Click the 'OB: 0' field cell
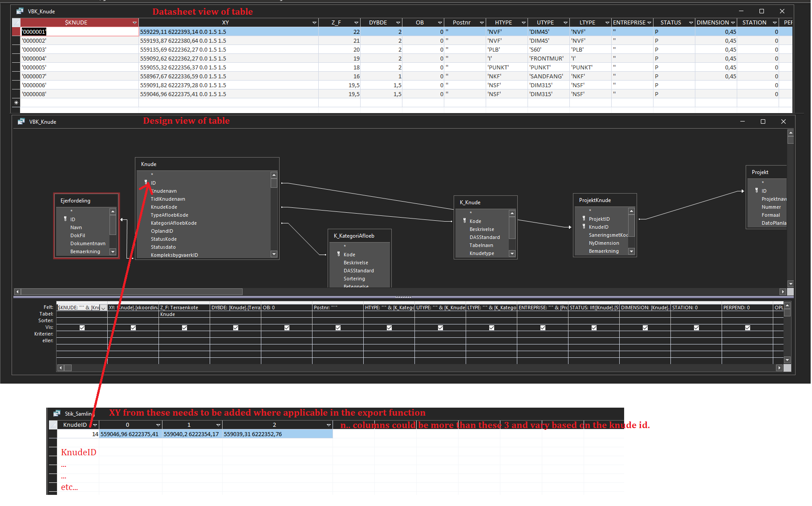Viewport: 812px width, 506px height. (x=287, y=308)
